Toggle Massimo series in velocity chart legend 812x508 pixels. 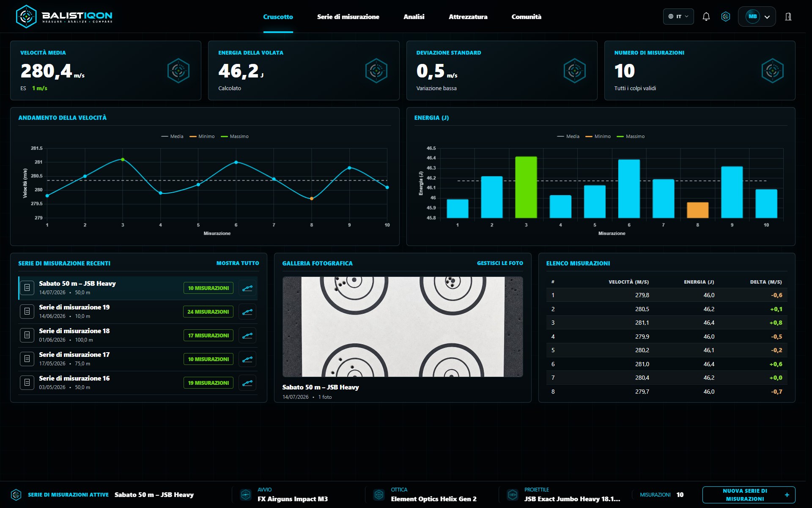tap(235, 136)
